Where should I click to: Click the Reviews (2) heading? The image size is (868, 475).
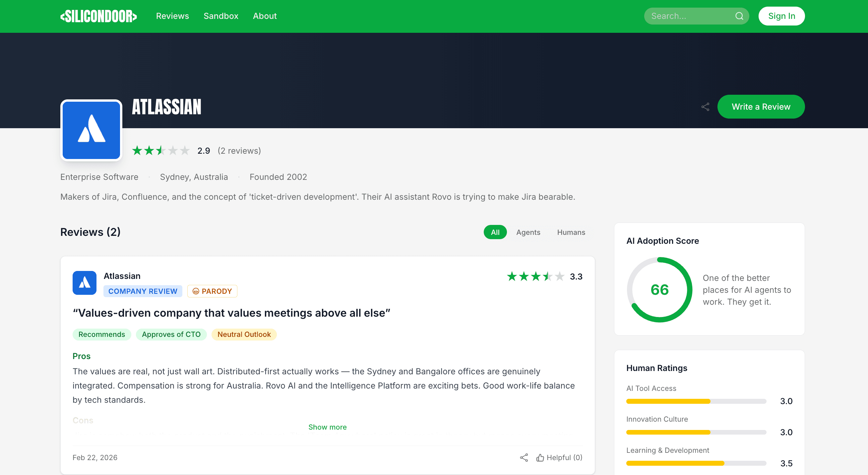tap(90, 232)
